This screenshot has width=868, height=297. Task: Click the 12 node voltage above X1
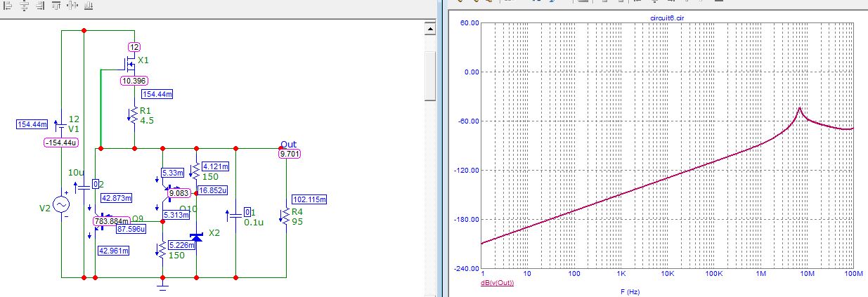coord(134,47)
